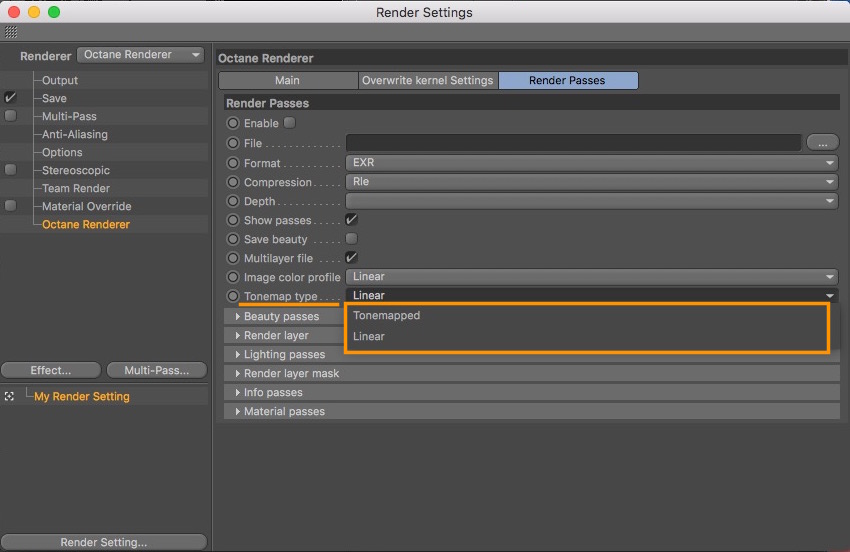Screen dimensions: 850x552
Task: Click the Render Setting... button
Action: coord(104,542)
